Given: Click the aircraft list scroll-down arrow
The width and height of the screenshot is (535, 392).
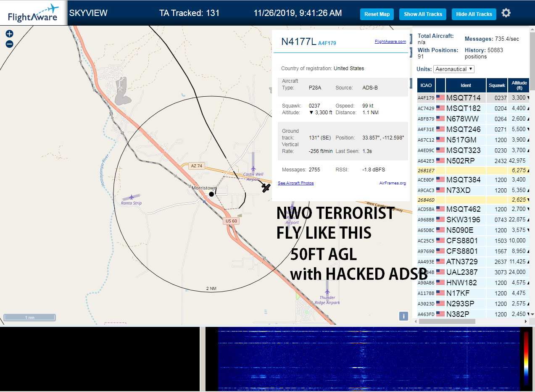Looking at the screenshot, I should click(532, 314).
